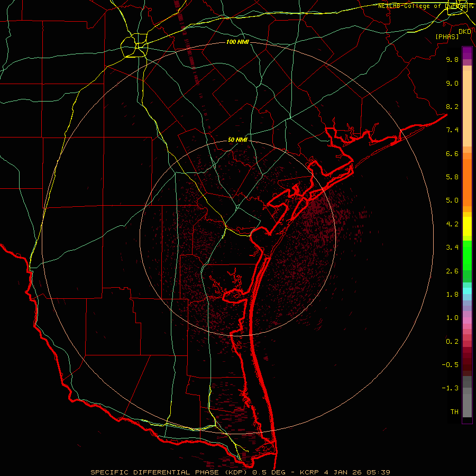Click the 0.2 scale label
Viewport: 476px width, 476px height.
pos(452,342)
